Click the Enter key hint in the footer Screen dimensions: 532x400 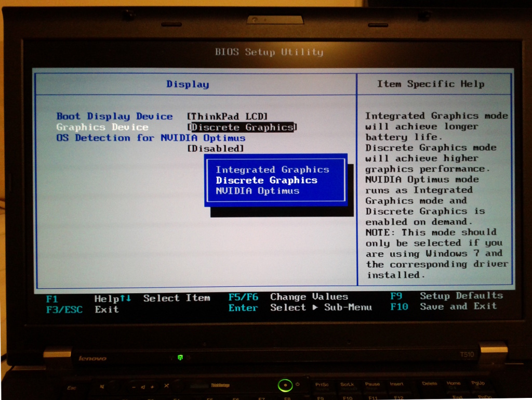pyautogui.click(x=243, y=308)
